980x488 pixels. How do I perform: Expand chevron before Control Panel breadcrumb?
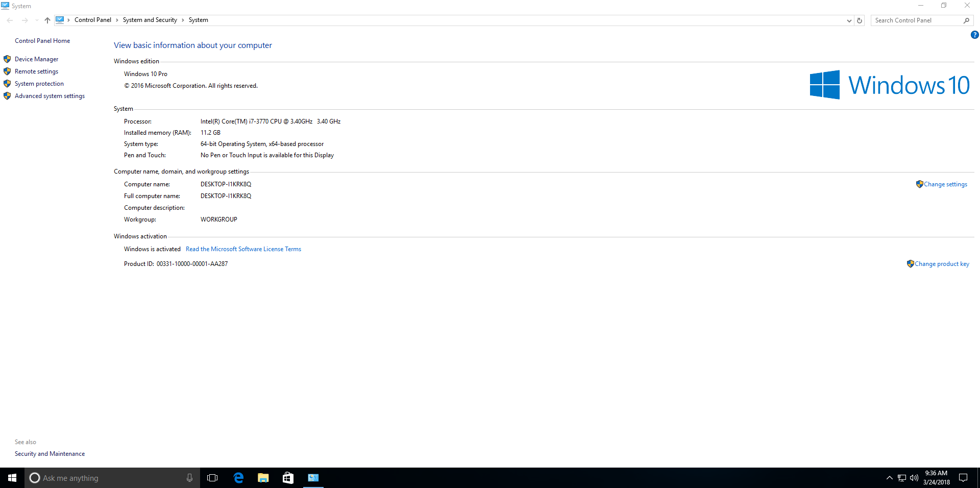[x=68, y=20]
